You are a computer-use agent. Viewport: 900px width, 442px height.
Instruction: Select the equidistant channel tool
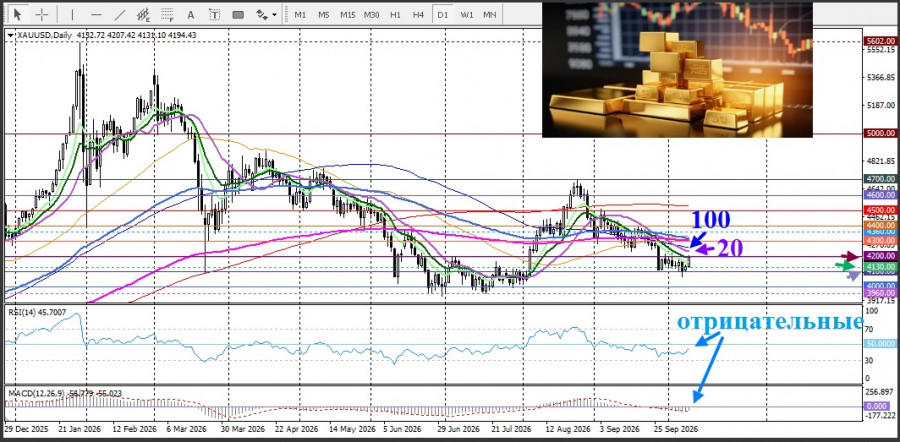coord(143,14)
